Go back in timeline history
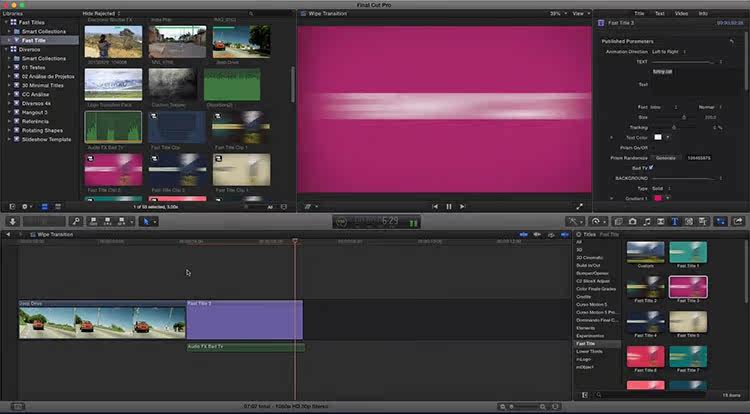 point(8,234)
